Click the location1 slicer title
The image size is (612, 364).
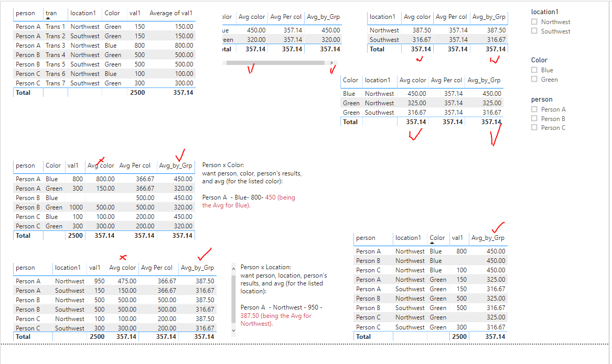pyautogui.click(x=544, y=12)
